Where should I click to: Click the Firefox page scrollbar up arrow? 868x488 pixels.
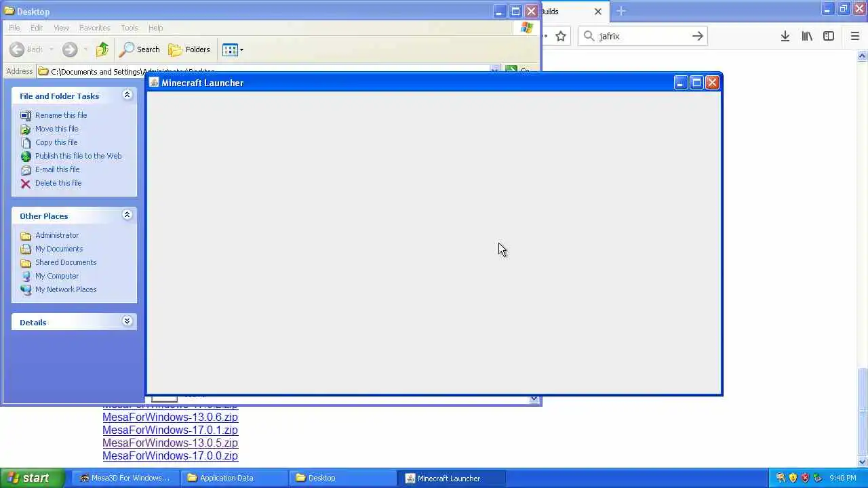tap(863, 56)
